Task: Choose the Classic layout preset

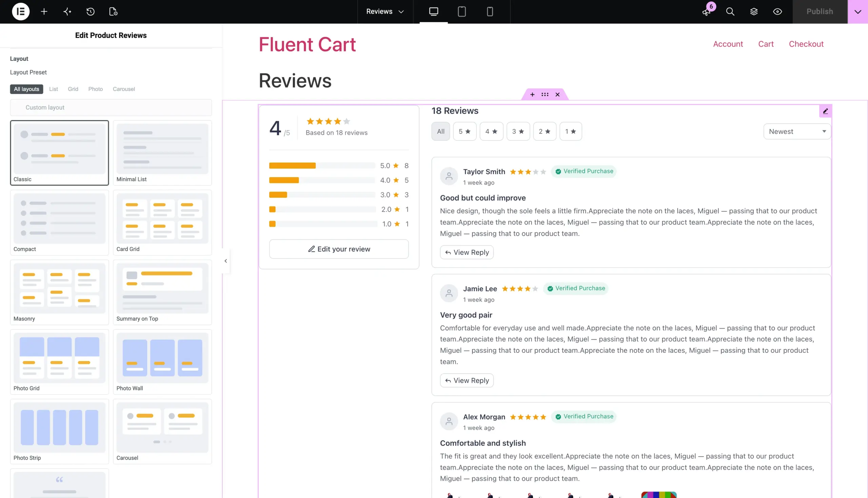Action: click(x=59, y=153)
